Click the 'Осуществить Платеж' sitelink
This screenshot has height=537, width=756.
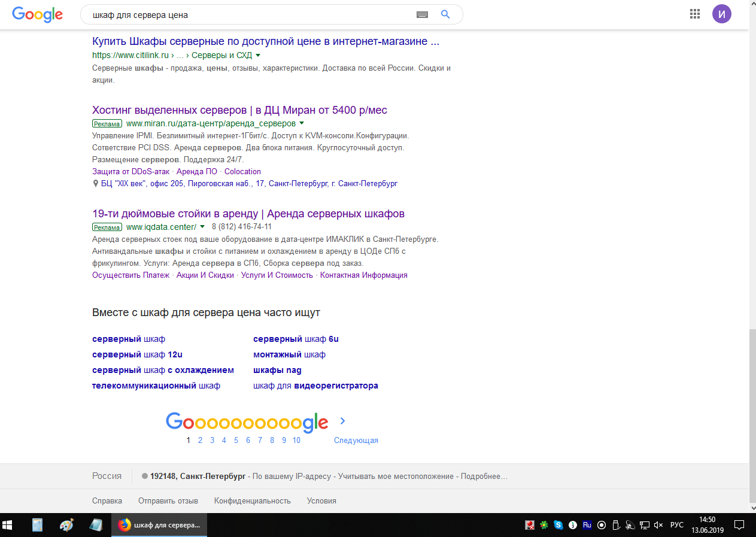point(131,275)
